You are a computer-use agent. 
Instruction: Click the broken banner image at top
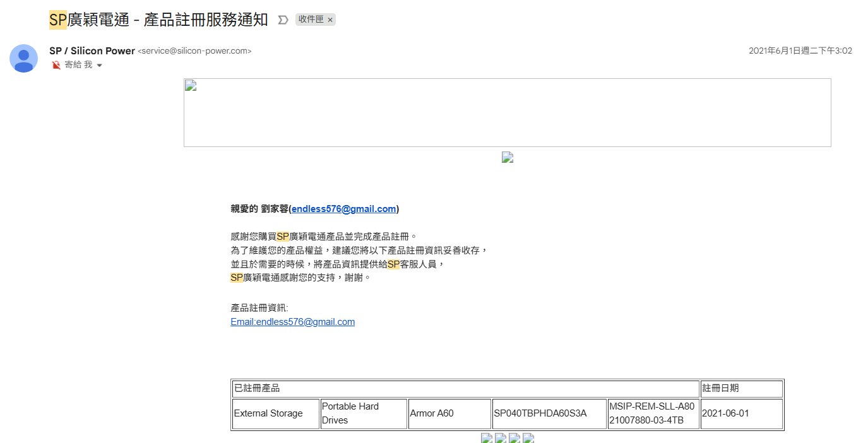click(507, 112)
